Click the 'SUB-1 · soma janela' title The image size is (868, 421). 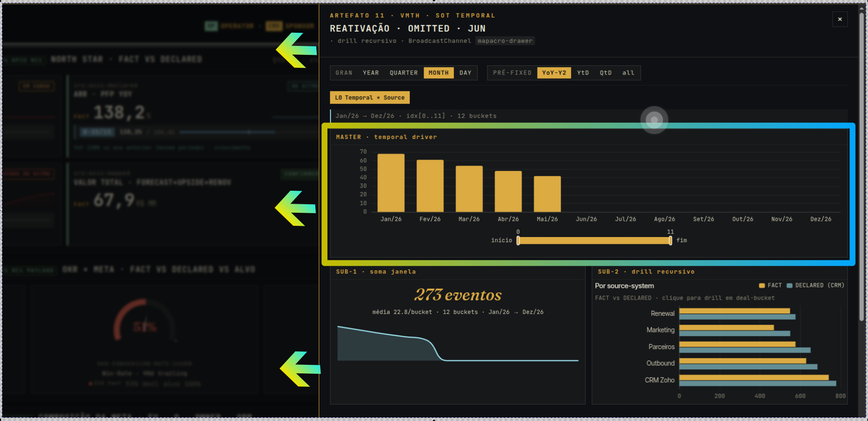[x=376, y=272]
